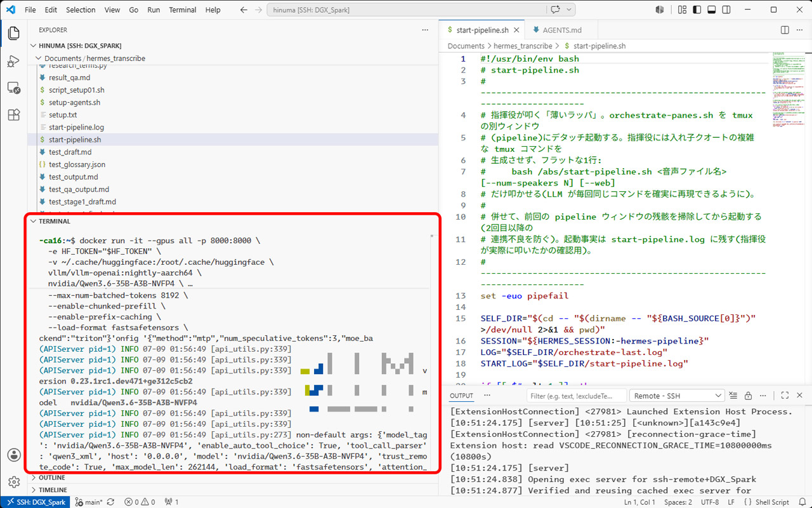Open the Accounts icon
The image size is (812, 508).
point(13,455)
